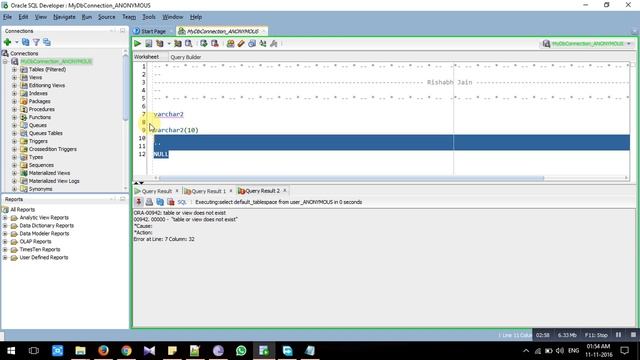
Task: Expand the Packages node
Action: (14, 101)
